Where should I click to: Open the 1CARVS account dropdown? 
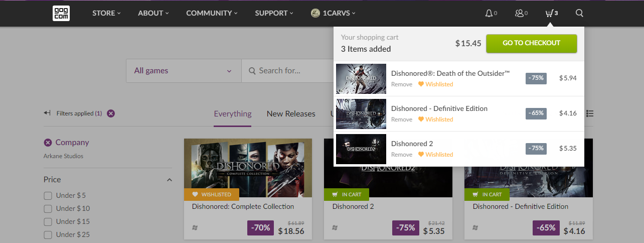(333, 13)
